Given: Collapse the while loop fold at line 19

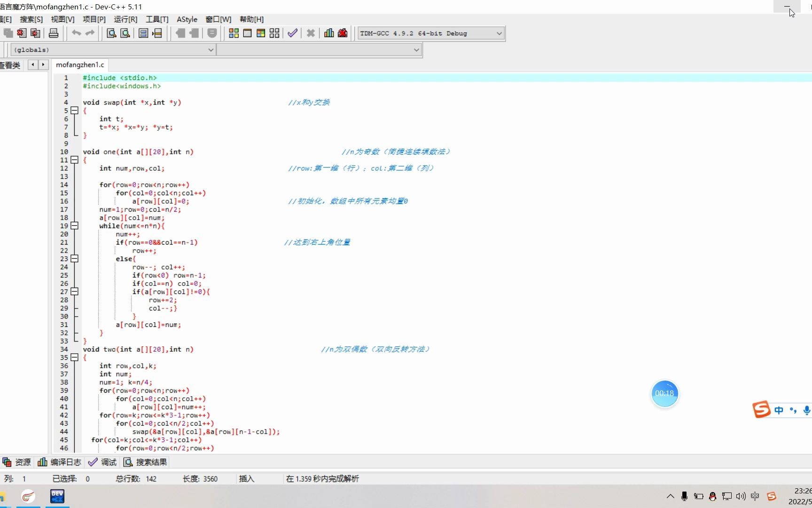Looking at the screenshot, I should (74, 226).
